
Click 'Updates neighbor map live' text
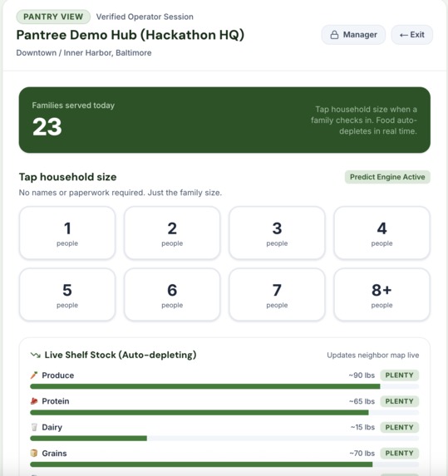click(x=373, y=356)
